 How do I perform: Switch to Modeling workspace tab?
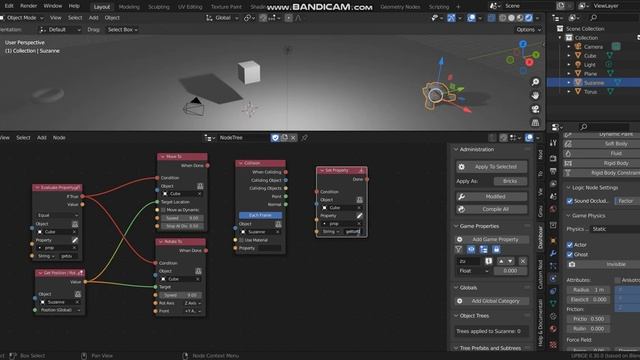click(129, 7)
